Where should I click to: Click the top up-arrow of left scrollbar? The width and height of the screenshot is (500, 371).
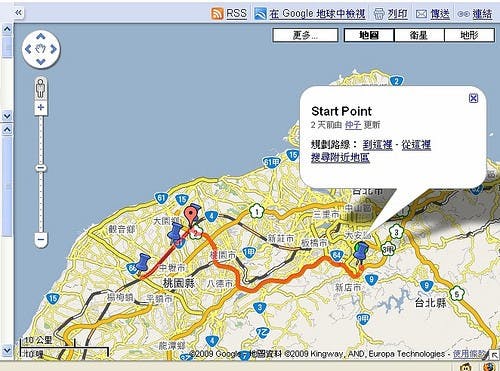click(7, 29)
